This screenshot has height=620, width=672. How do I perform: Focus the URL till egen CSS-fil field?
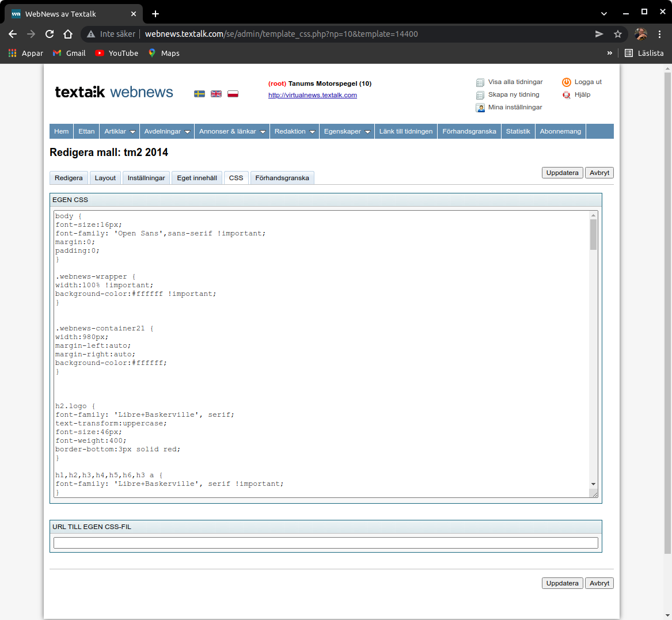click(x=326, y=543)
